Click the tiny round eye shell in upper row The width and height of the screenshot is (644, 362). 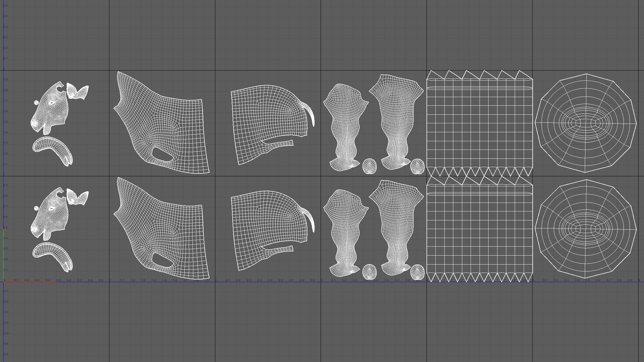click(36, 103)
